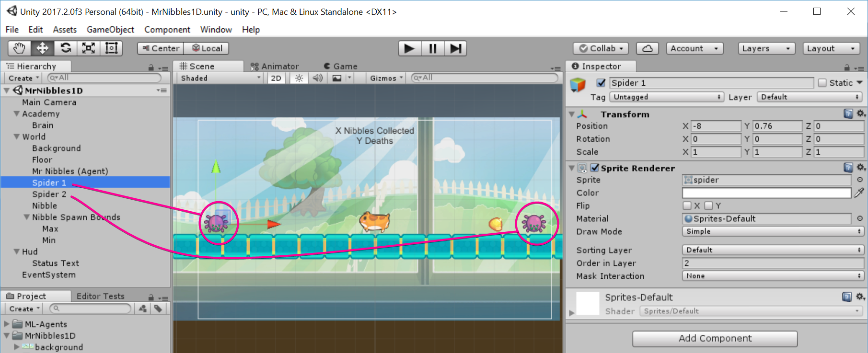Screen dimensions: 868x353
Task: Click the Add Component button
Action: 715,338
